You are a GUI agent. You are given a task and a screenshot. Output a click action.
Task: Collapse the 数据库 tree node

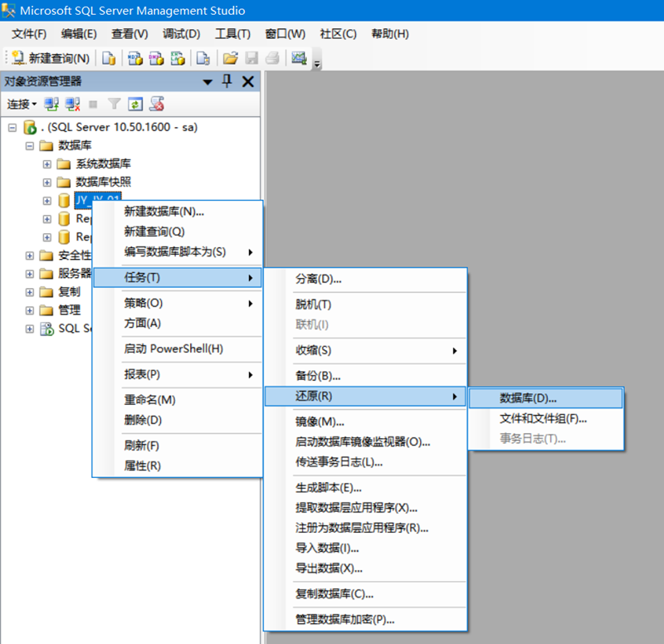[x=30, y=145]
